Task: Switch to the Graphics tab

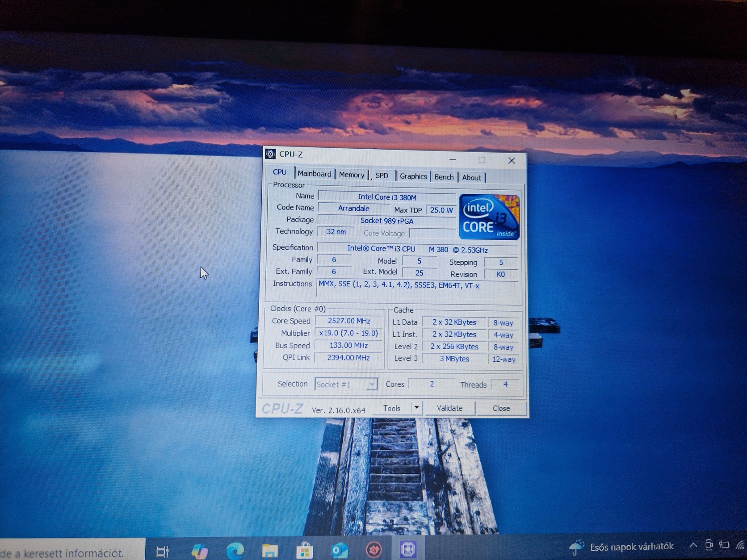Action: coord(413,176)
